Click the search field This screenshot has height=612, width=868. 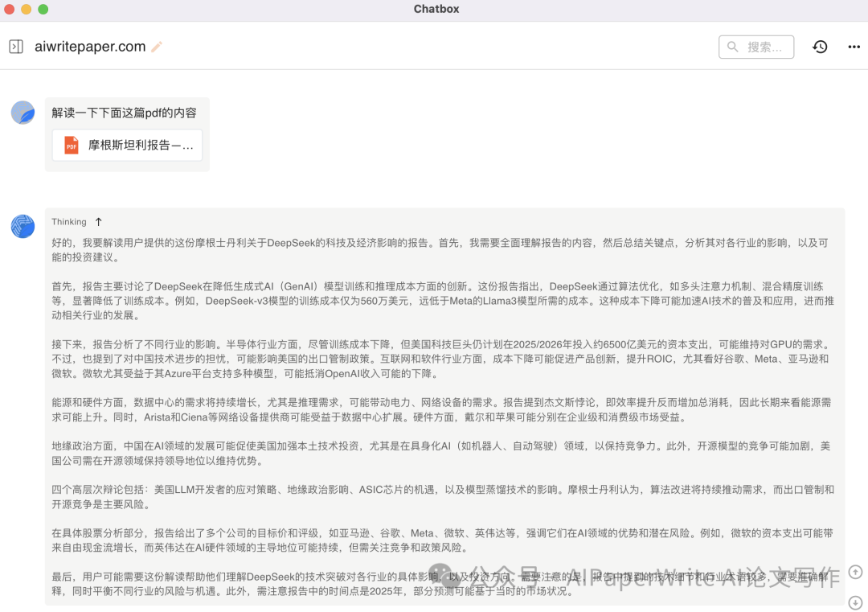(756, 47)
